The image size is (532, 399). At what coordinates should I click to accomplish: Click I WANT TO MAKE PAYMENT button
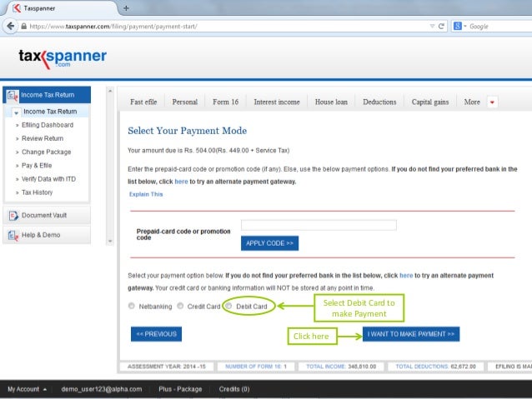click(x=411, y=334)
